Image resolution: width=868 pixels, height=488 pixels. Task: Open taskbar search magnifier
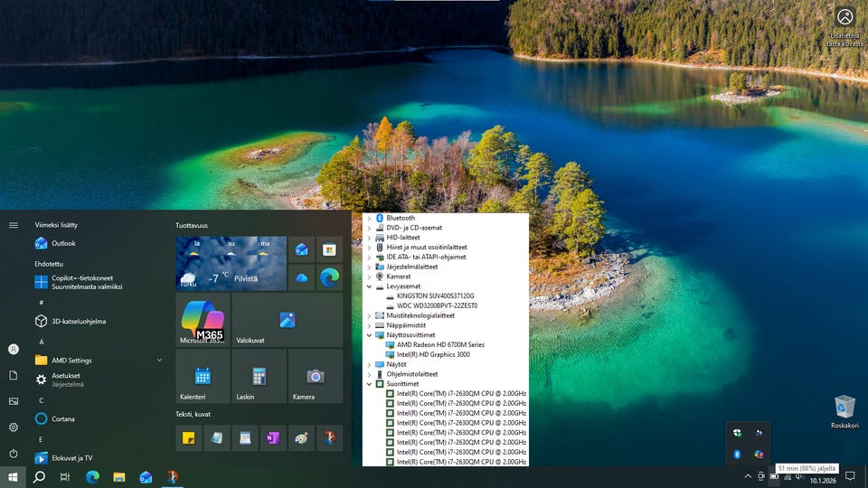39,477
